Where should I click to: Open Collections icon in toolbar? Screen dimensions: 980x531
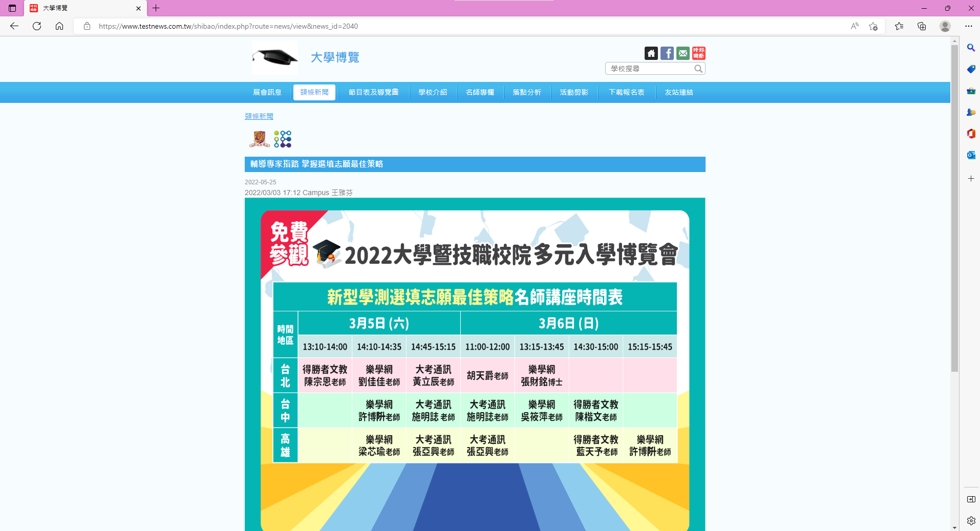[x=922, y=26]
